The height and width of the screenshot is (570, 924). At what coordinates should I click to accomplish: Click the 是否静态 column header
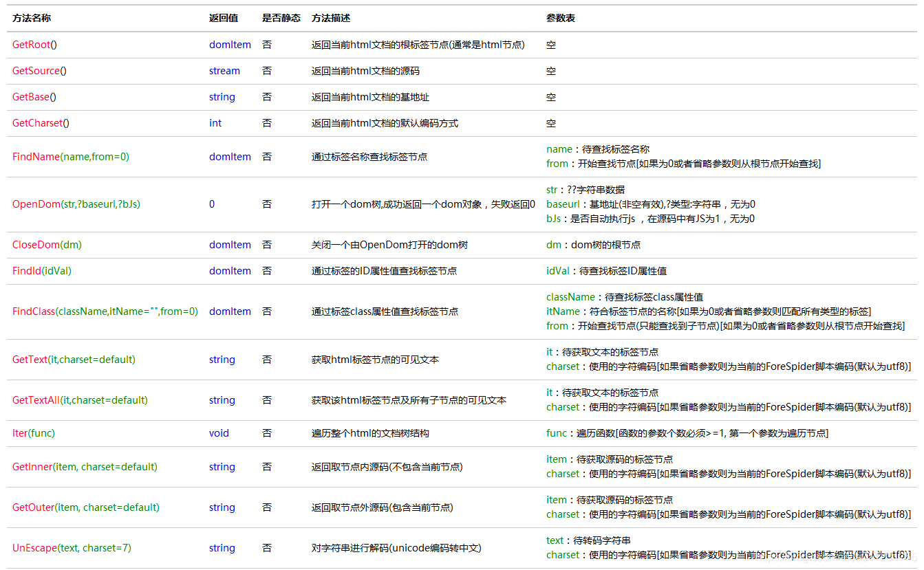[281, 18]
